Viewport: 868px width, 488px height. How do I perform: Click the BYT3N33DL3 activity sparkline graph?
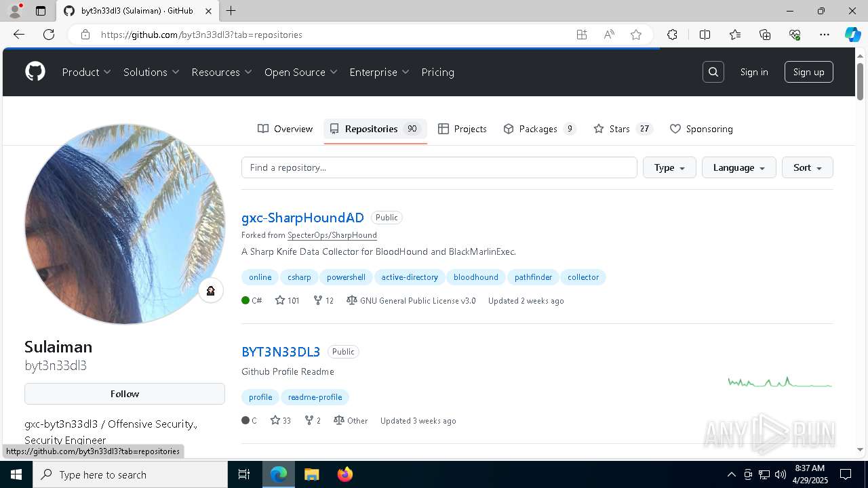(780, 382)
